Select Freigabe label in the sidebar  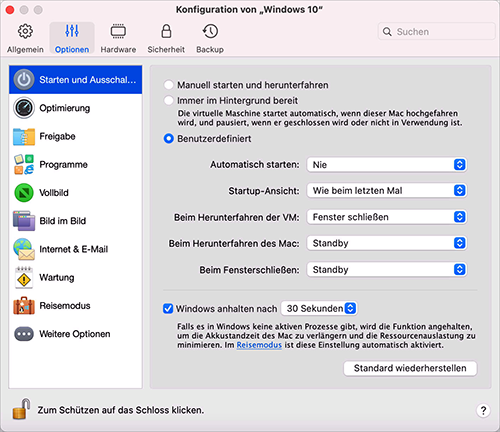coord(57,136)
